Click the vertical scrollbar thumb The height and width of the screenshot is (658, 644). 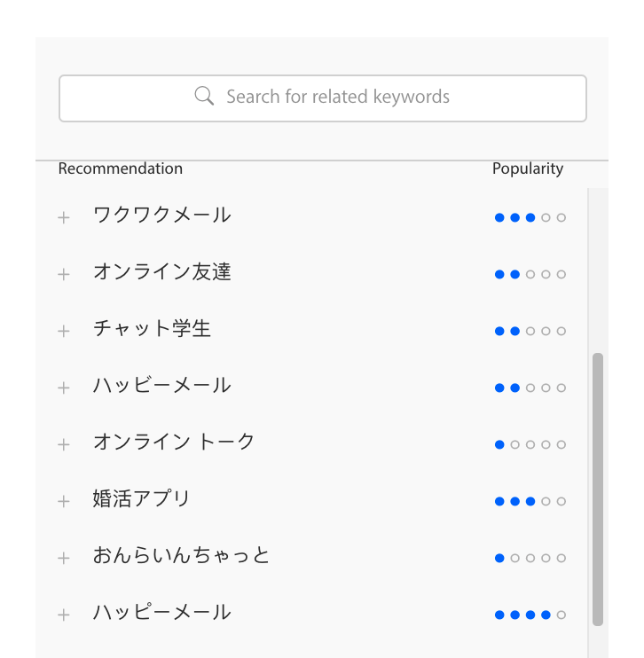pos(598,490)
